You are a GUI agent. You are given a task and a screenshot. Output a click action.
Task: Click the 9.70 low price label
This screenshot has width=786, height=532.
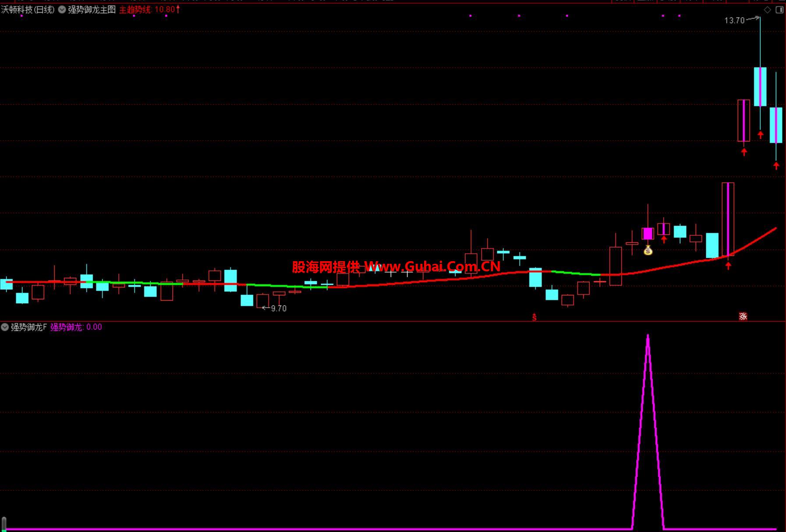coord(279,309)
